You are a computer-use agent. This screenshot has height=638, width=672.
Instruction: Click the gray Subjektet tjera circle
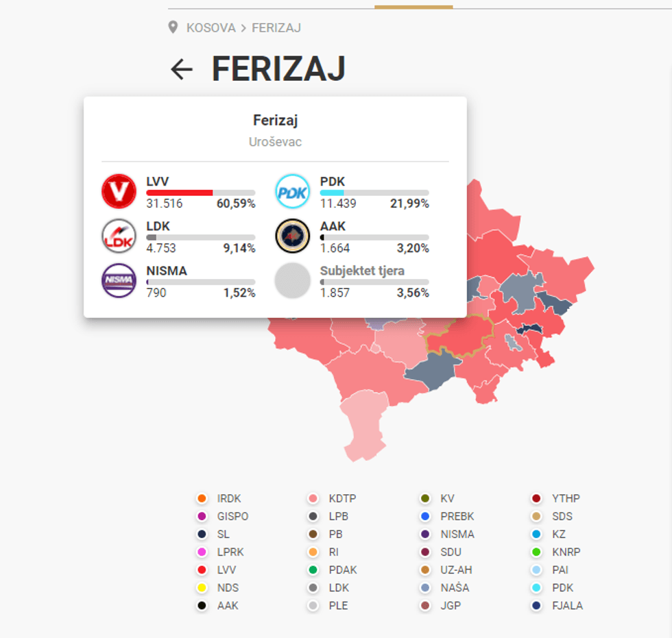293,280
